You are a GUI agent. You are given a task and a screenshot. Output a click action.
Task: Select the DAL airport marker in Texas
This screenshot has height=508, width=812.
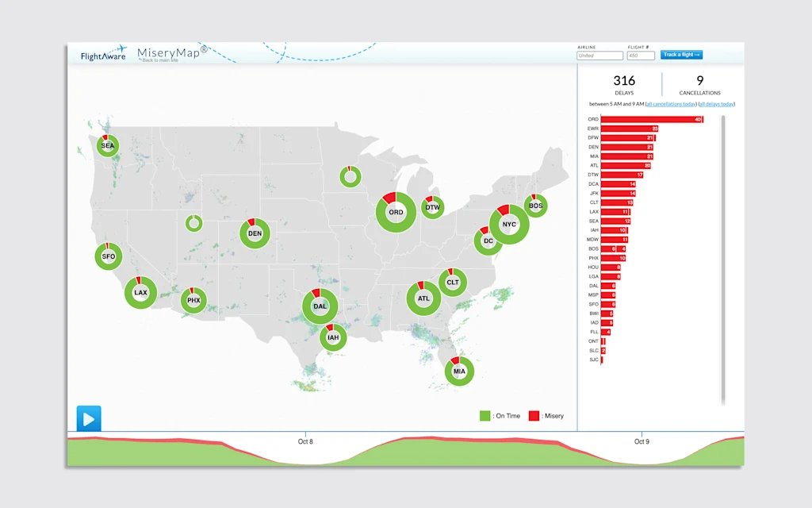320,306
